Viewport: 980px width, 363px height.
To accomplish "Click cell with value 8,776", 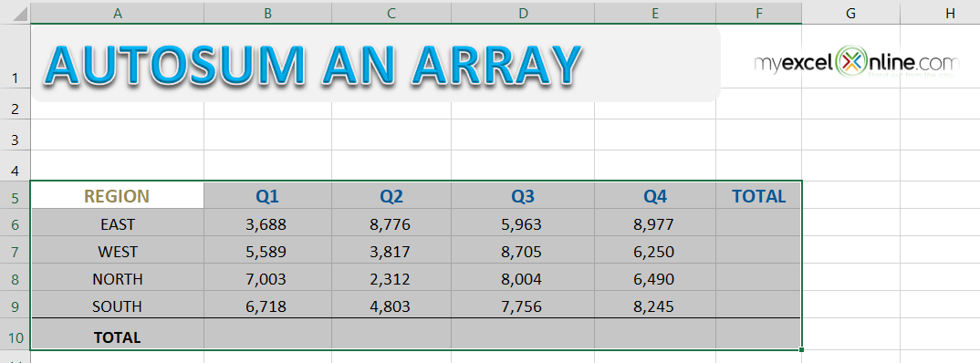I will (391, 223).
